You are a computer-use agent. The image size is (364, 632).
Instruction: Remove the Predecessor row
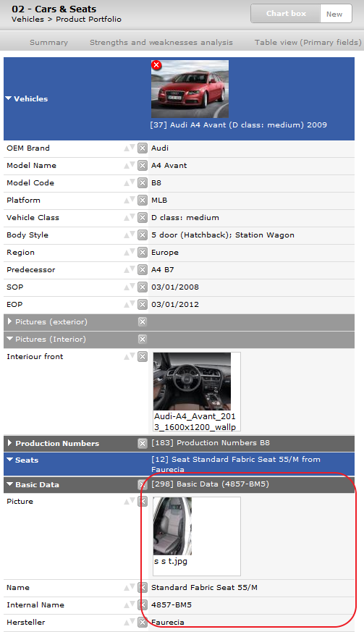(x=143, y=269)
